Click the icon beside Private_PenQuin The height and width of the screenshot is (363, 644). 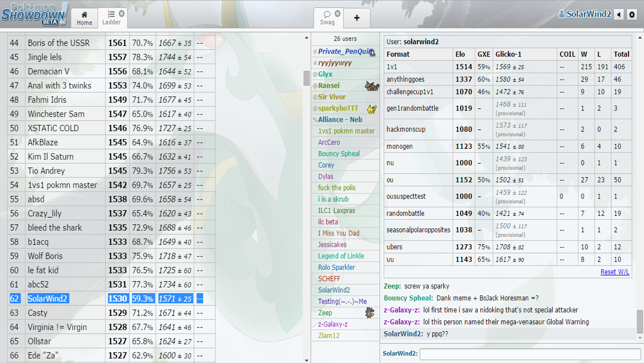[372, 52]
